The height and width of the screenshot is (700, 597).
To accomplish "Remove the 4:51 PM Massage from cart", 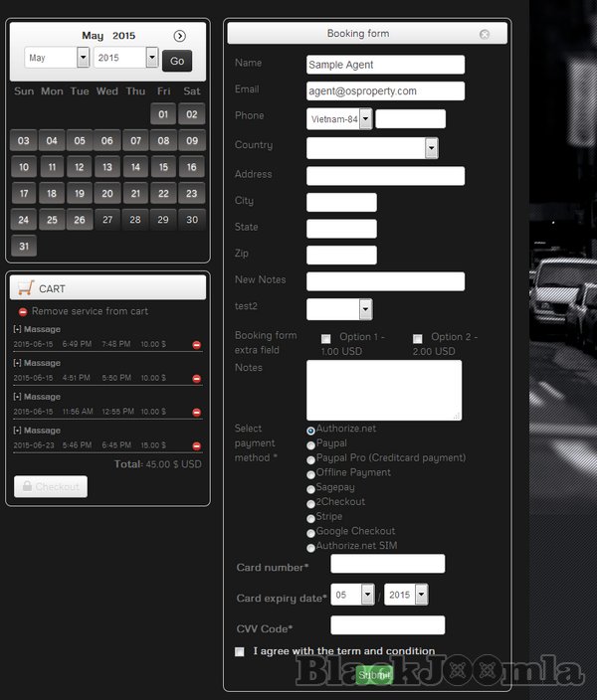I will [x=196, y=379].
